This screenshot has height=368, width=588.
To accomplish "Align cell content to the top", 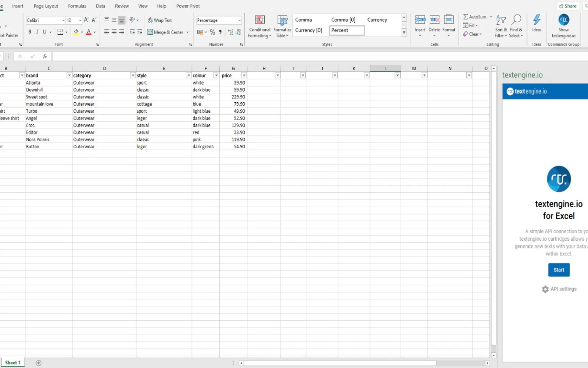I will tap(107, 20).
